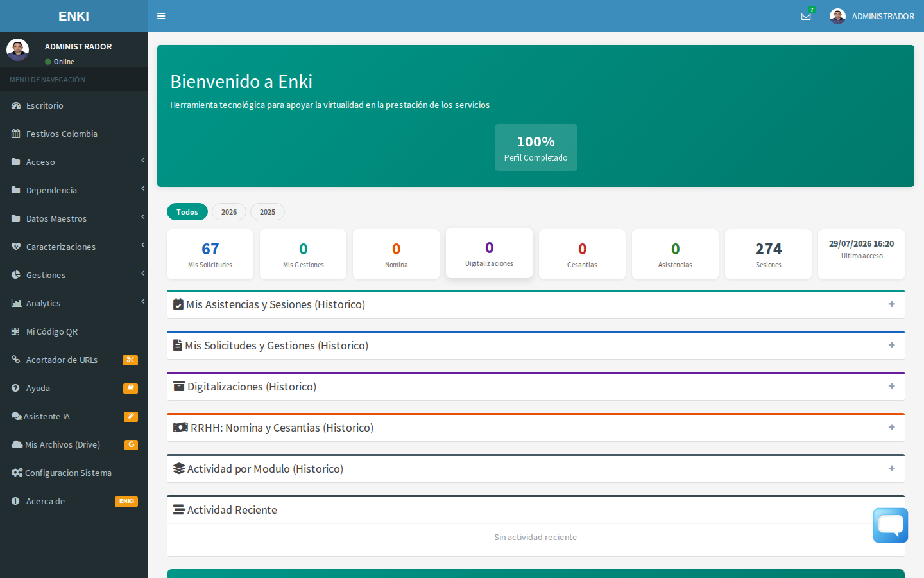
Task: Click the orange scissors badge on Acortador de URLs
Action: click(x=130, y=360)
